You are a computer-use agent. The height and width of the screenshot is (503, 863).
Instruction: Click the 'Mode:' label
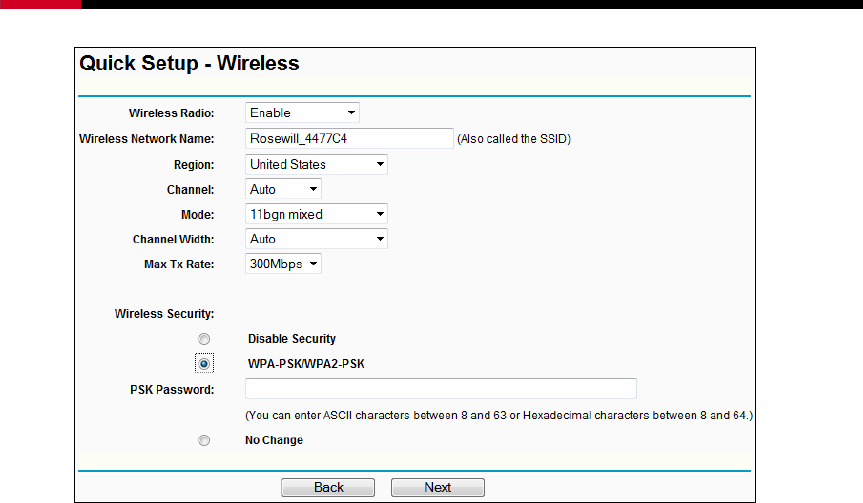[x=198, y=215]
